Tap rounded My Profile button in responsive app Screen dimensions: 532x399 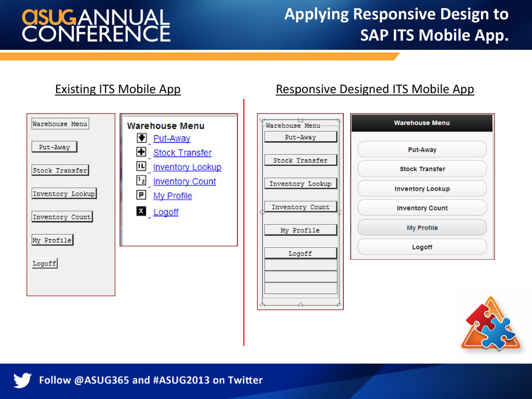pyautogui.click(x=422, y=228)
